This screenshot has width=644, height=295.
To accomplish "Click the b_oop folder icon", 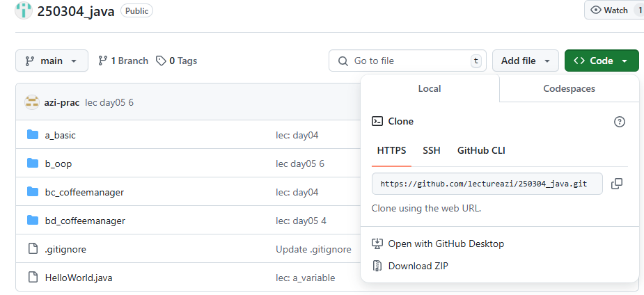I will [x=33, y=164].
